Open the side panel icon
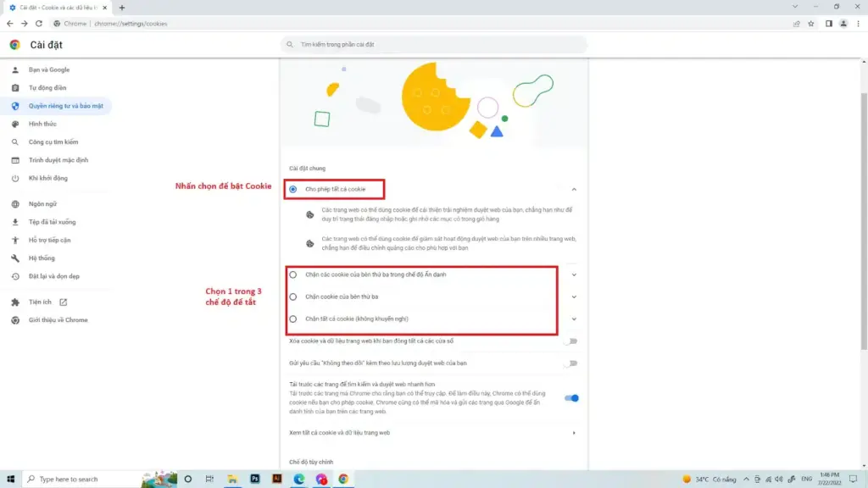Image resolution: width=868 pixels, height=488 pixels. 829,24
